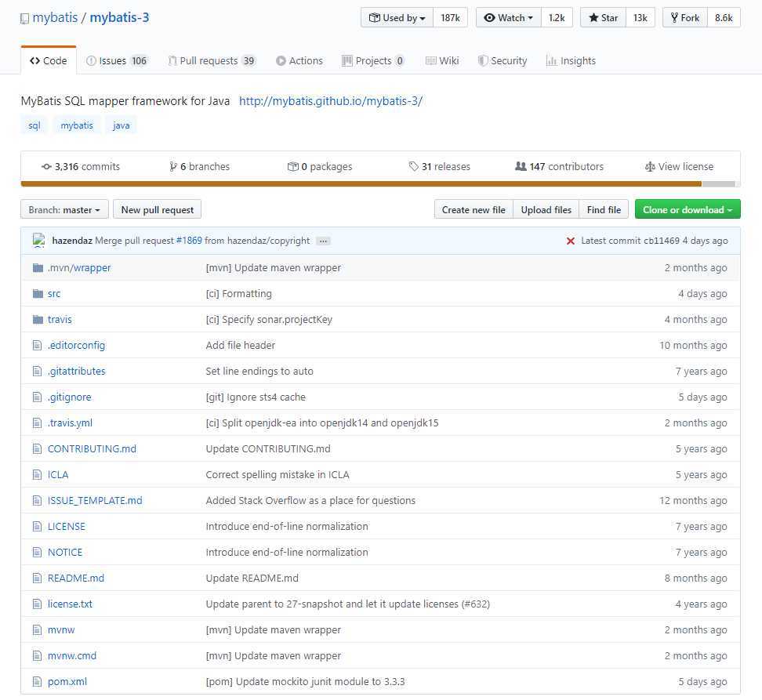Image resolution: width=762 pixels, height=700 pixels.
Task: Open pull request #1869 link
Action: pos(189,241)
